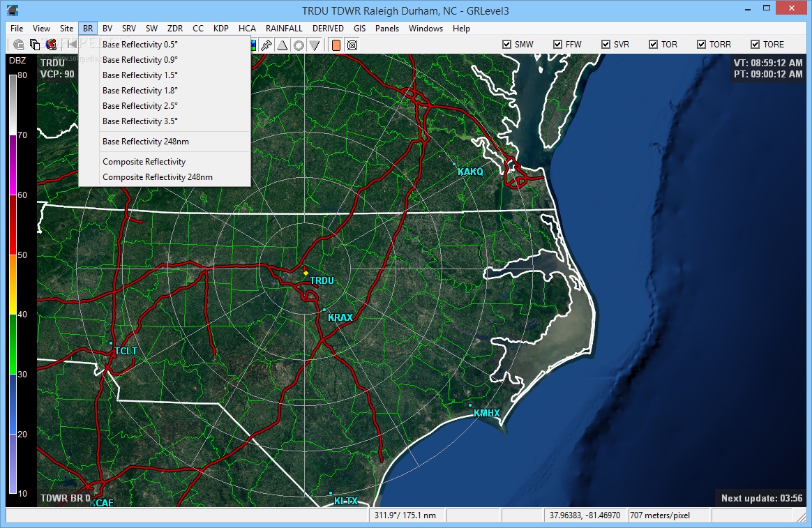Click the copy image toolbar icon
Viewport: 812px width, 528px height.
point(35,45)
